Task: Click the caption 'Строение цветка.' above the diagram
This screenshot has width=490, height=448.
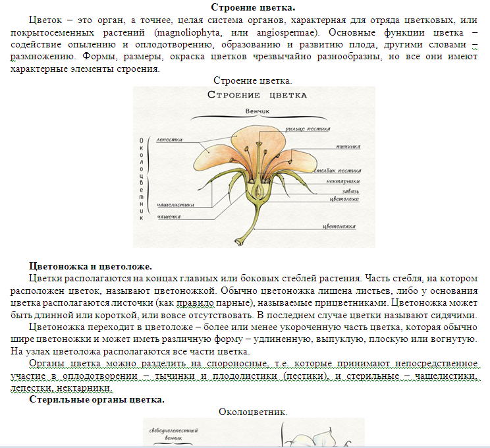Action: 252,80
